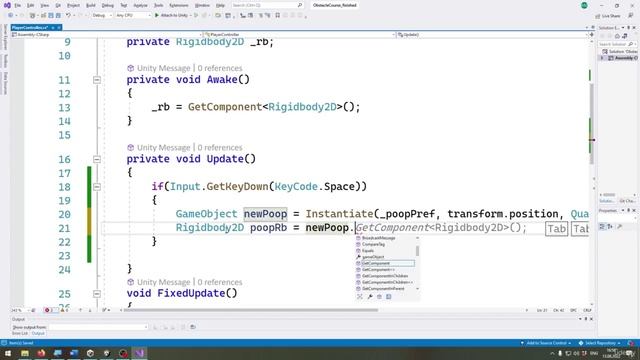
Task: Open the Show output from dropdown
Action: [98, 327]
